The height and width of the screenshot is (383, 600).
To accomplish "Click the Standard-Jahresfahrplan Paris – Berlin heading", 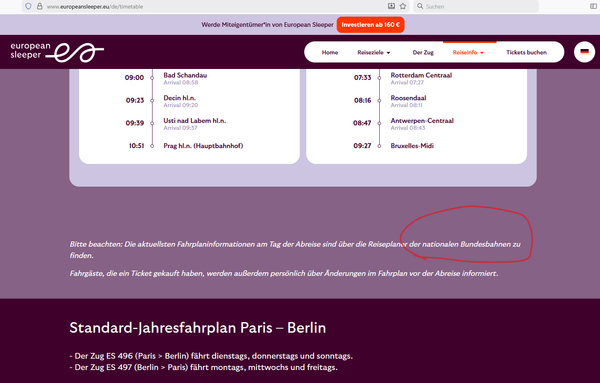I will click(198, 328).
